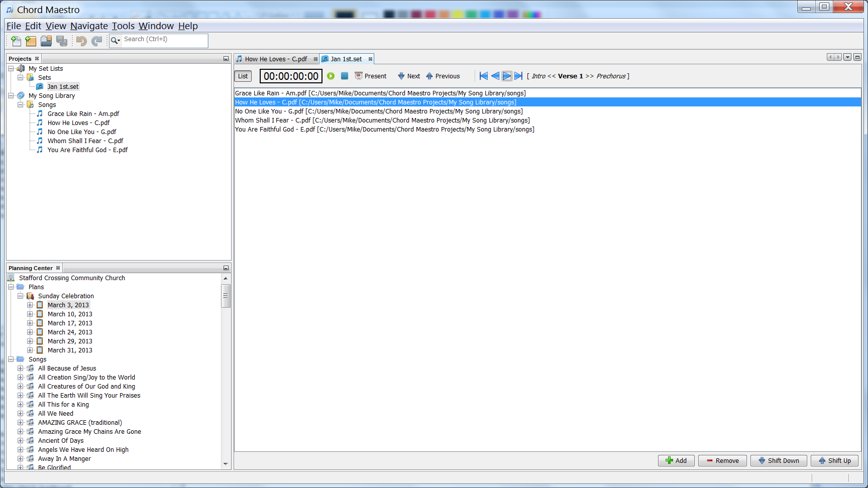The width and height of the screenshot is (868, 488).
Task: Select Whom Shall I Fear - C.pdf set row
Action: [548, 120]
